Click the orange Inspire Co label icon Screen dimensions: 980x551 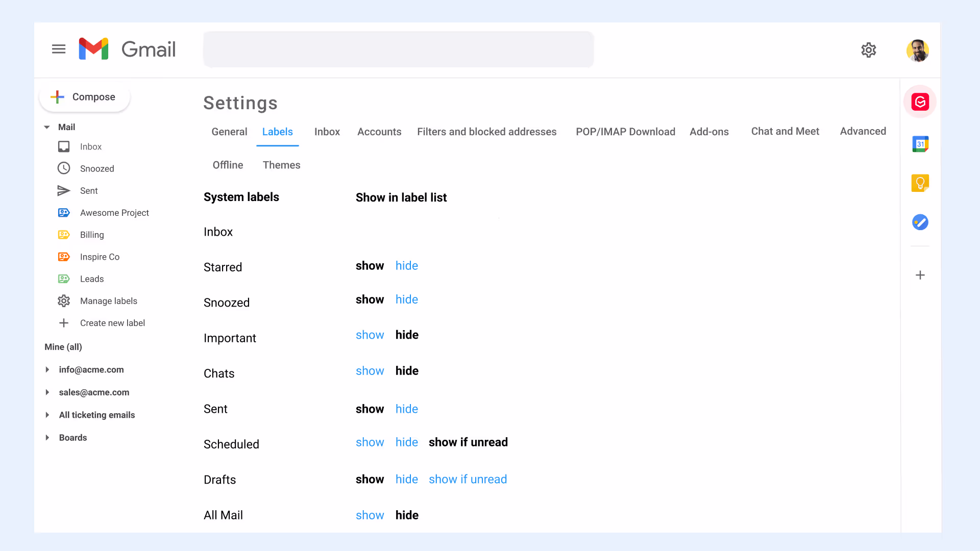pos(64,257)
